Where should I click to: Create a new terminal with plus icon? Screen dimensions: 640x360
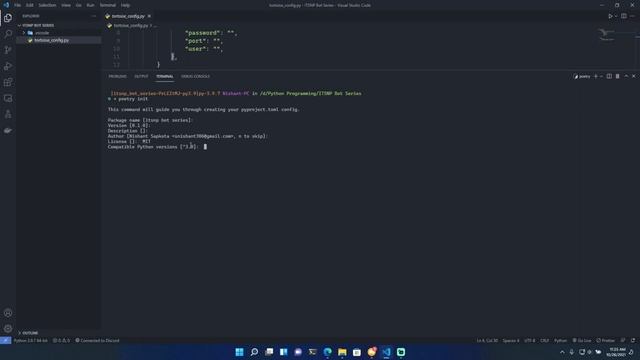(596, 76)
